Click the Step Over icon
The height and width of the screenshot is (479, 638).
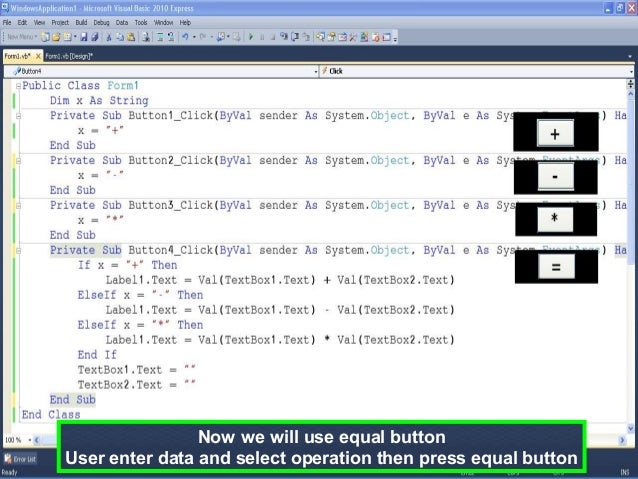pos(295,37)
